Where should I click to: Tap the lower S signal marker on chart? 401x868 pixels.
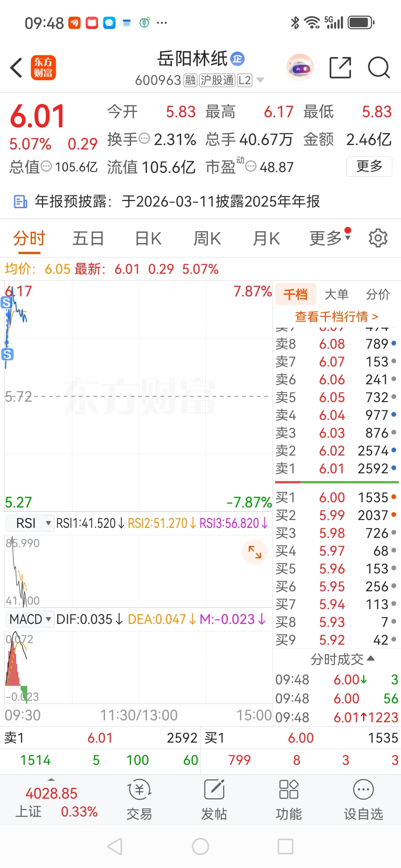pos(7,354)
